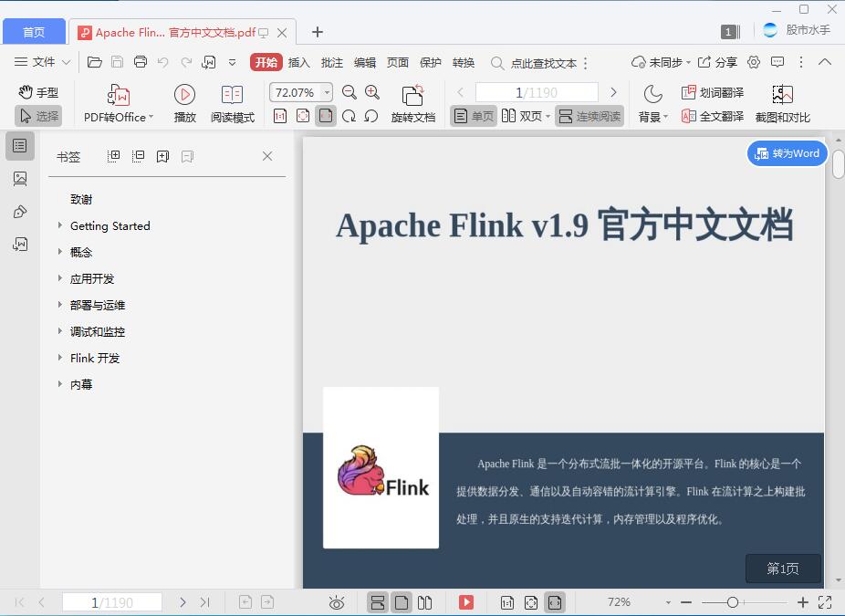Viewport: 845px width, 616px height.
Task: Click the 分享 share button
Action: [717, 62]
